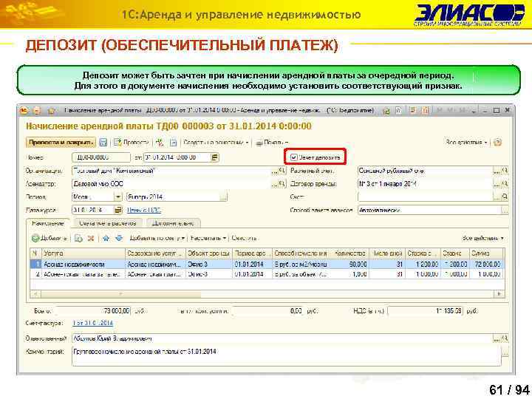Click the copy row icon in table toolbar
This screenshot has width=532, height=399.
[78, 238]
